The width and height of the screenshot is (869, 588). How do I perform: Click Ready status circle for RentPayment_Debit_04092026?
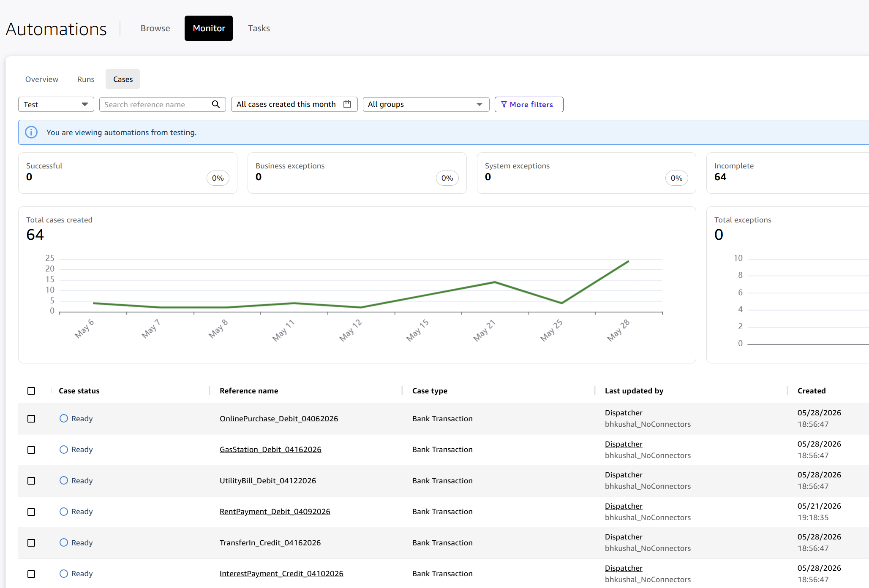coord(64,512)
